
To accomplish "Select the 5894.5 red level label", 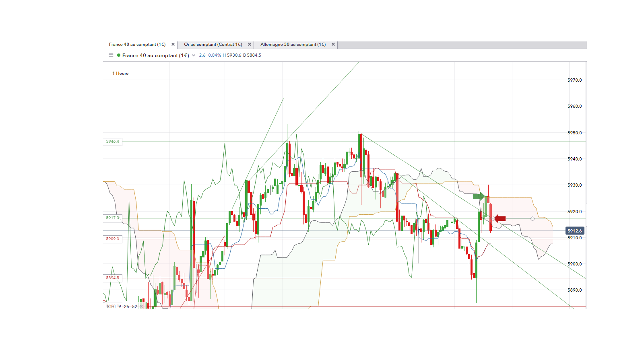I will click(113, 278).
